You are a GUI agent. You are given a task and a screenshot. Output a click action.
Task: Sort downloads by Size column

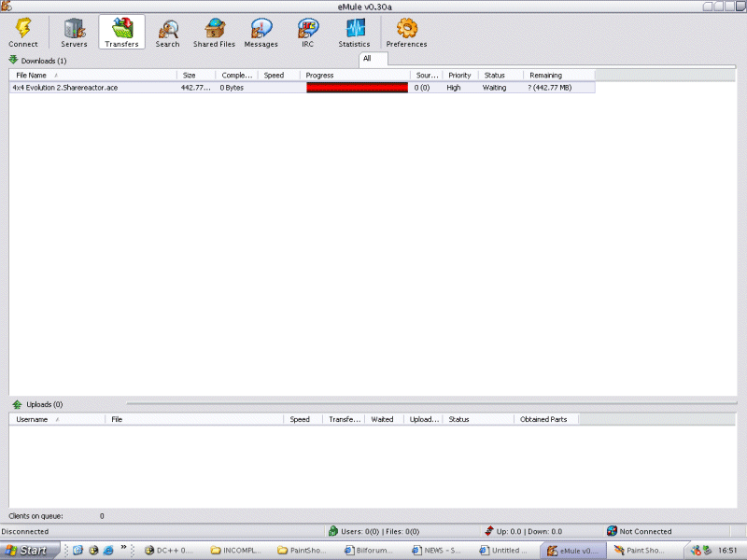click(196, 76)
